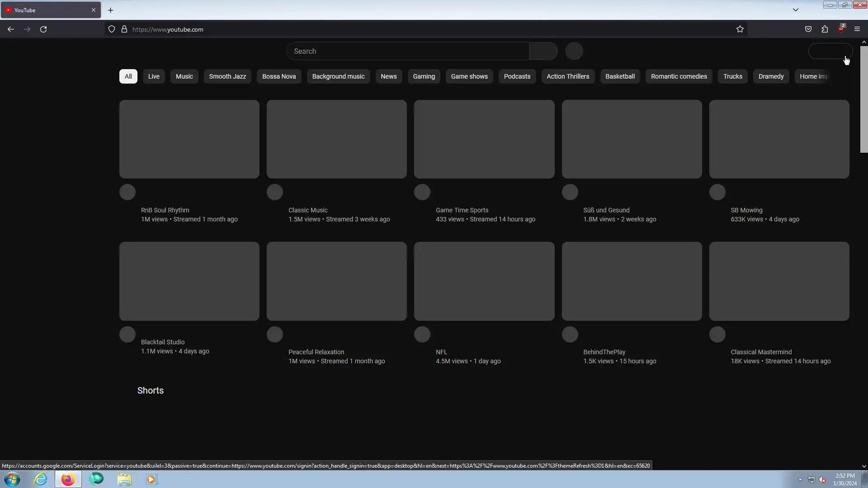The height and width of the screenshot is (488, 868).
Task: Open a new browser tab
Action: (x=111, y=10)
